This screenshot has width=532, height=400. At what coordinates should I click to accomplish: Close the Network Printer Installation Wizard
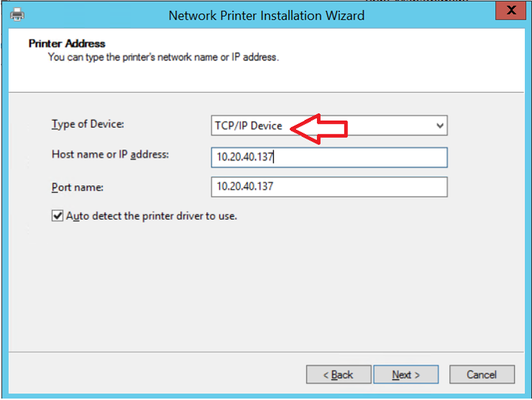point(510,11)
